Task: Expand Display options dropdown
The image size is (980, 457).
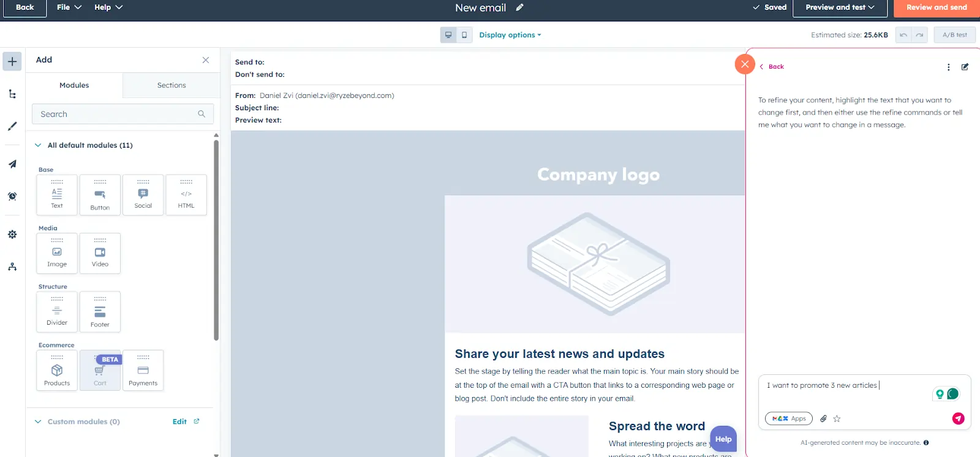Action: (510, 35)
